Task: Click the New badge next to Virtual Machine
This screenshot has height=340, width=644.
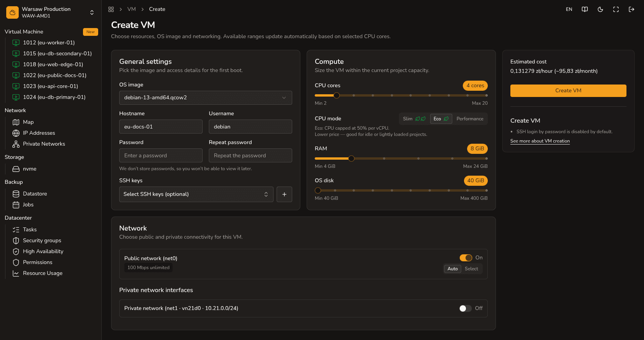Action: 90,32
